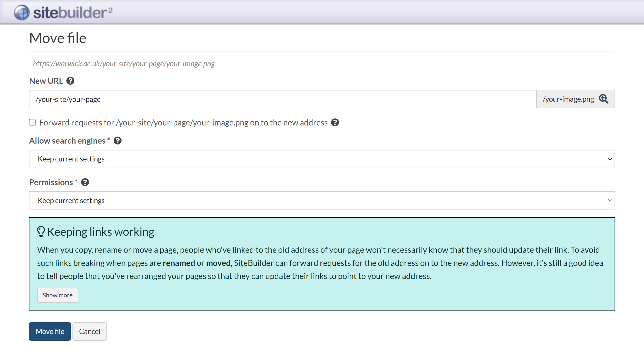Open help icon next to Forward requests

[x=335, y=123]
